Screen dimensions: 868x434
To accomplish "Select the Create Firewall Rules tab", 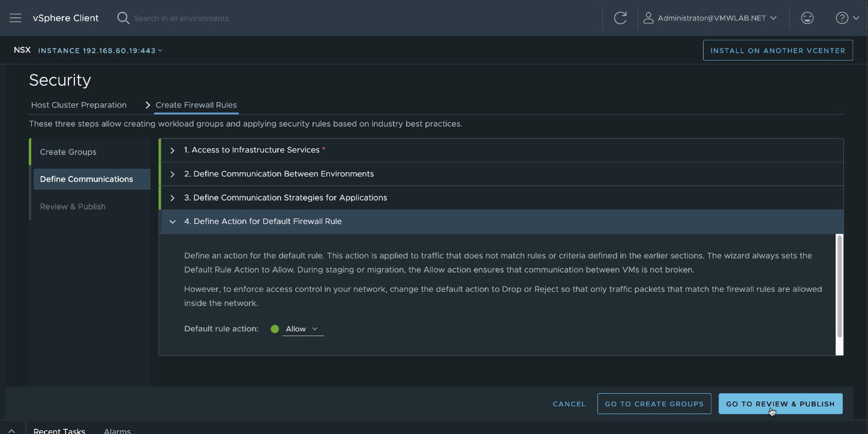I will coord(196,105).
